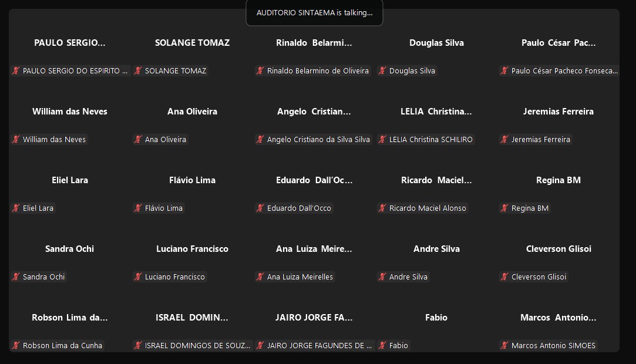Click the muted mic icon beside Sandra Ochi
The height and width of the screenshot is (364, 636).
pos(16,277)
